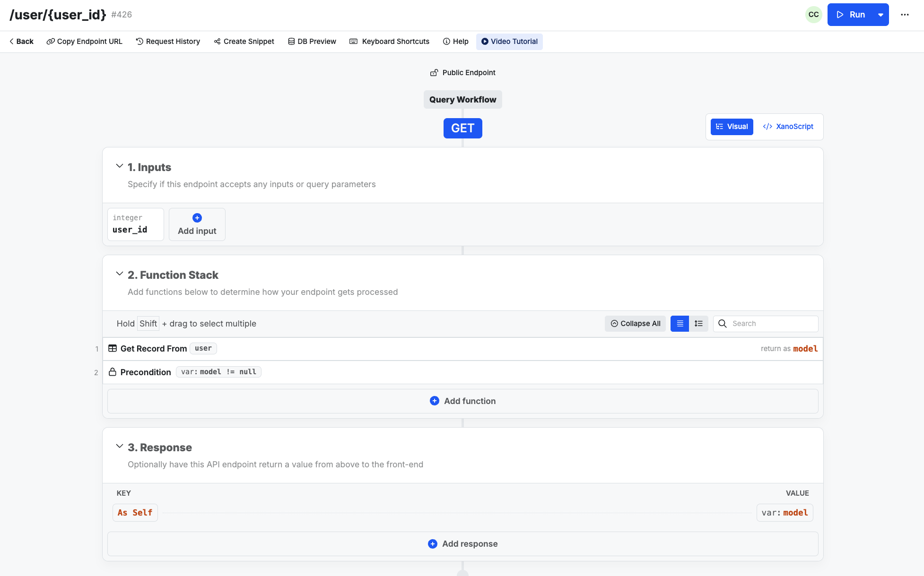Select the Visual tab
The image size is (924, 576).
732,127
